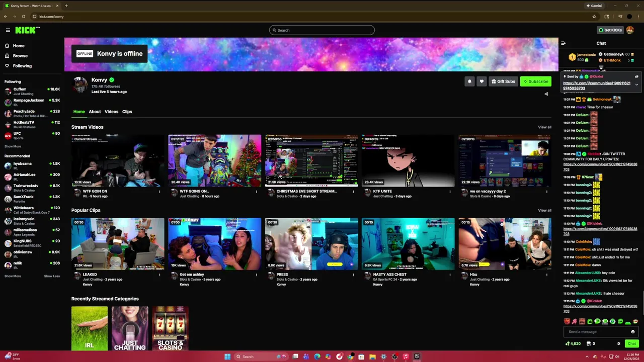Screen dimensions: 644x362
Task: Click Konvy verified badge
Action: (112, 80)
